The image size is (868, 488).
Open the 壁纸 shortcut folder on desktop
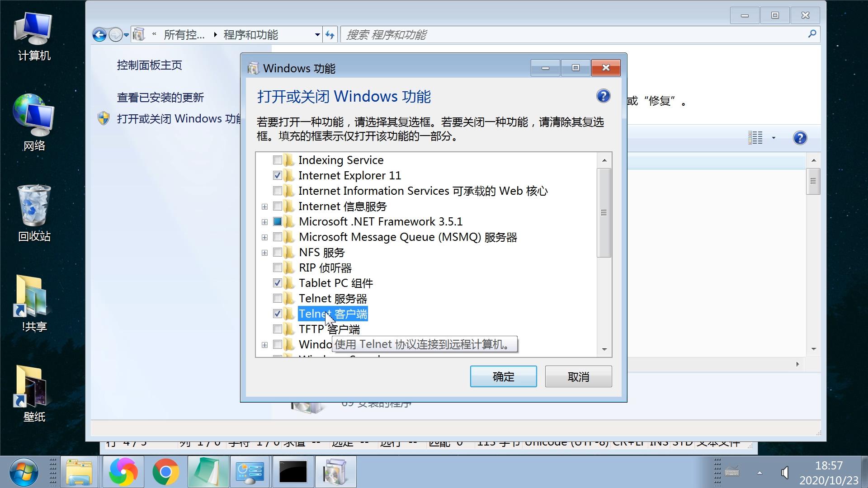(34, 393)
